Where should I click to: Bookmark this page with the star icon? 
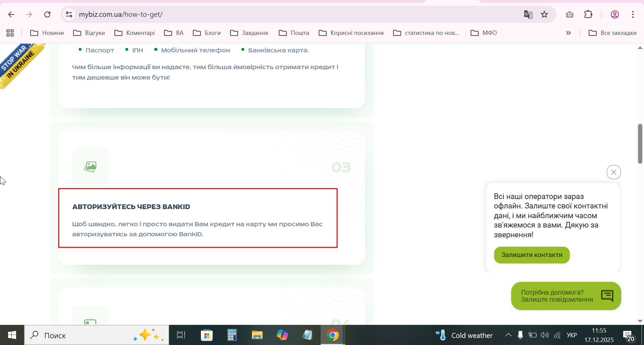(x=544, y=14)
